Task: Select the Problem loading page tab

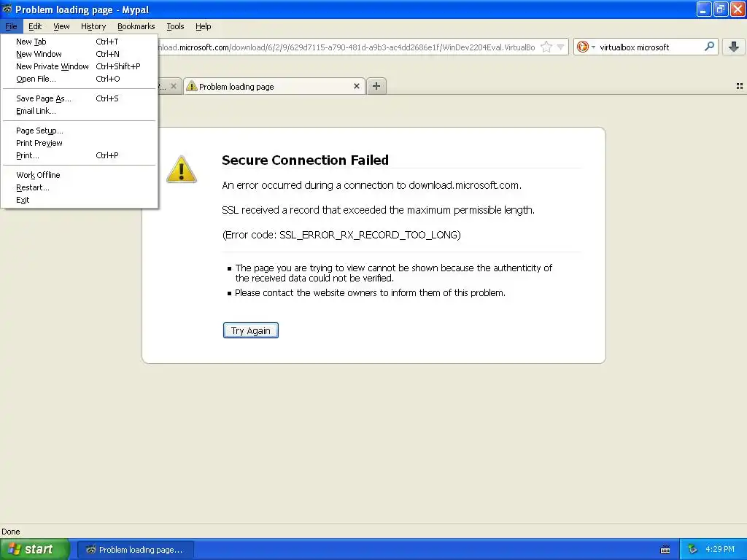Action: click(x=274, y=86)
